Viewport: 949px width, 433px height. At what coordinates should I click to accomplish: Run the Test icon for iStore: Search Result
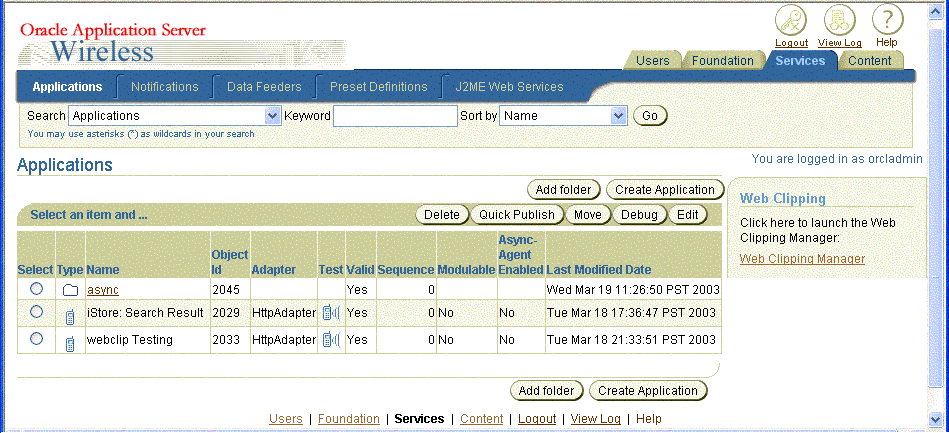[331, 312]
